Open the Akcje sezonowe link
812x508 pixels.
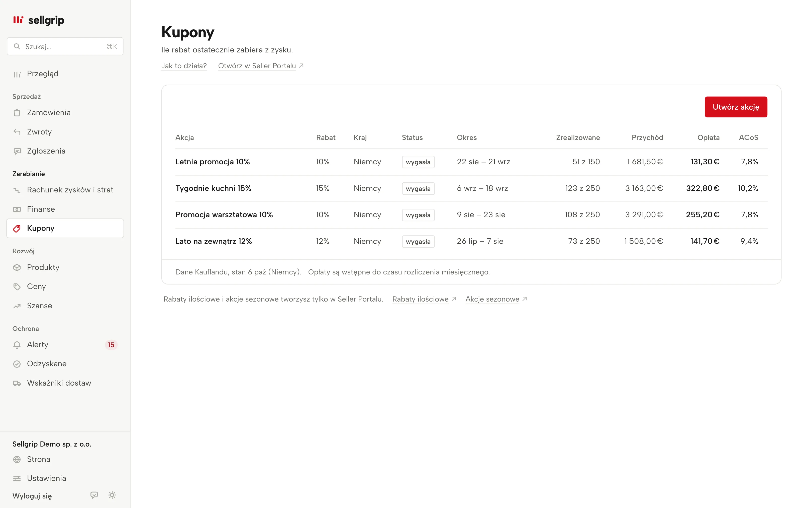click(492, 299)
